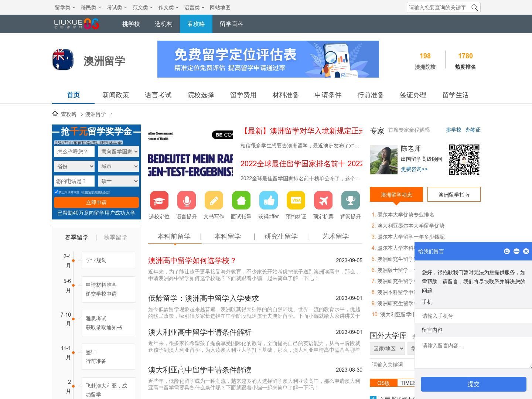Viewport: 532px width, 399px height.
Task: Click the 预定机票 airplane icon
Action: pyautogui.click(x=323, y=200)
